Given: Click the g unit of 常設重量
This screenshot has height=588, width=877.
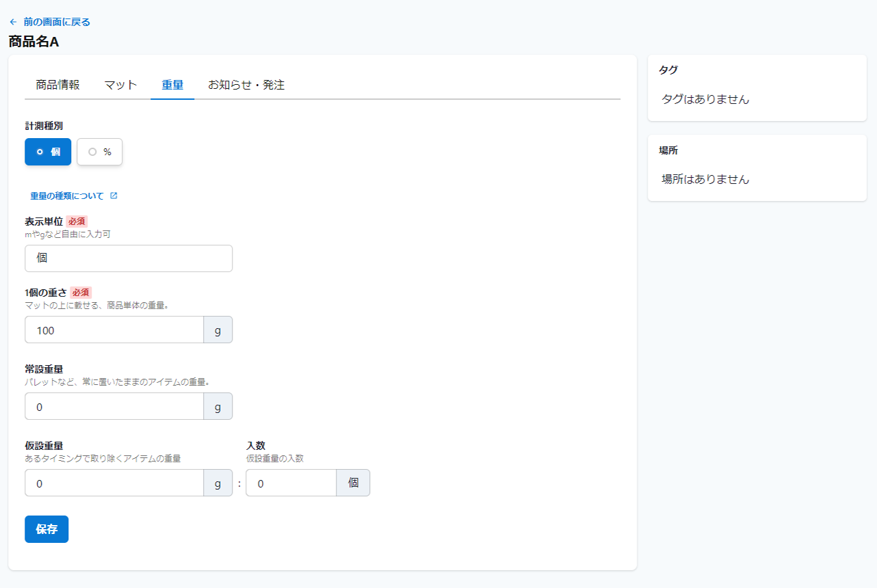Looking at the screenshot, I should [x=218, y=406].
